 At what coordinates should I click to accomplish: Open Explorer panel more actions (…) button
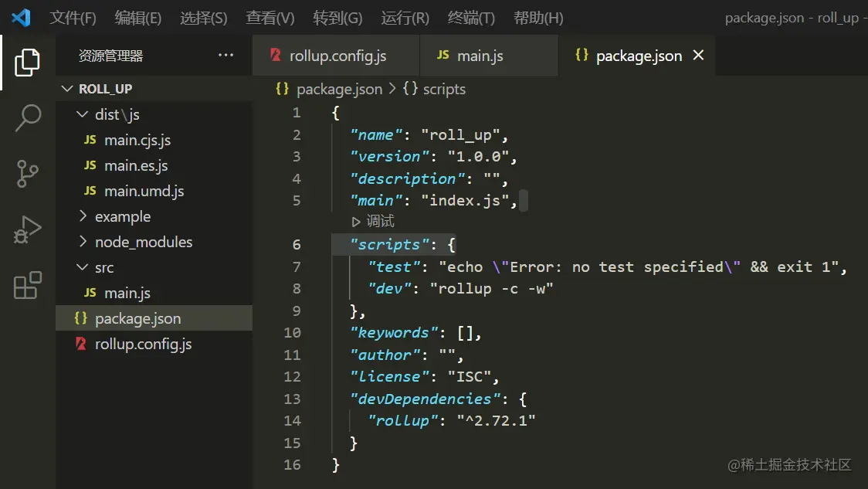[225, 55]
